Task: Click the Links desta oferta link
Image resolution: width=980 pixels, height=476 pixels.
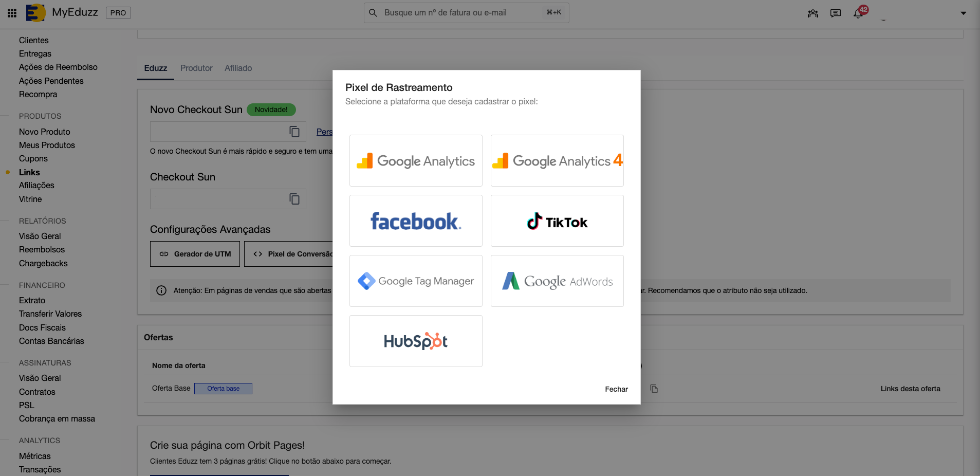Action: (910, 389)
